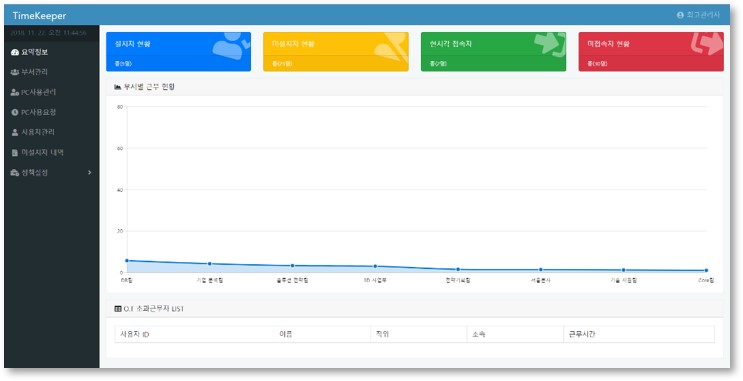Click chart data point above 기업 분석팀

(209, 264)
